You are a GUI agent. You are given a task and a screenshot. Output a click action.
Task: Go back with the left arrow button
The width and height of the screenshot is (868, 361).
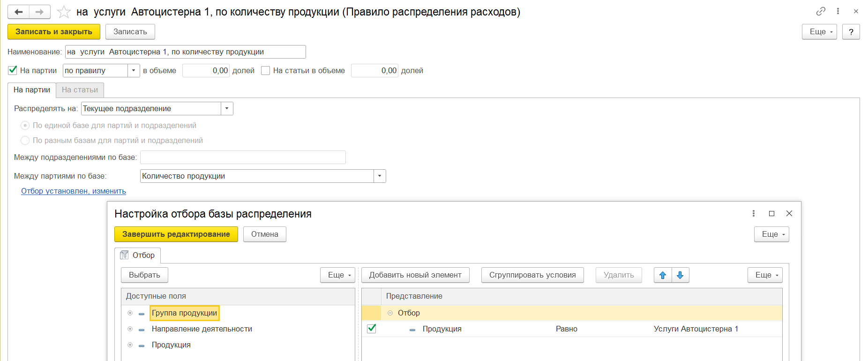[x=19, y=12]
